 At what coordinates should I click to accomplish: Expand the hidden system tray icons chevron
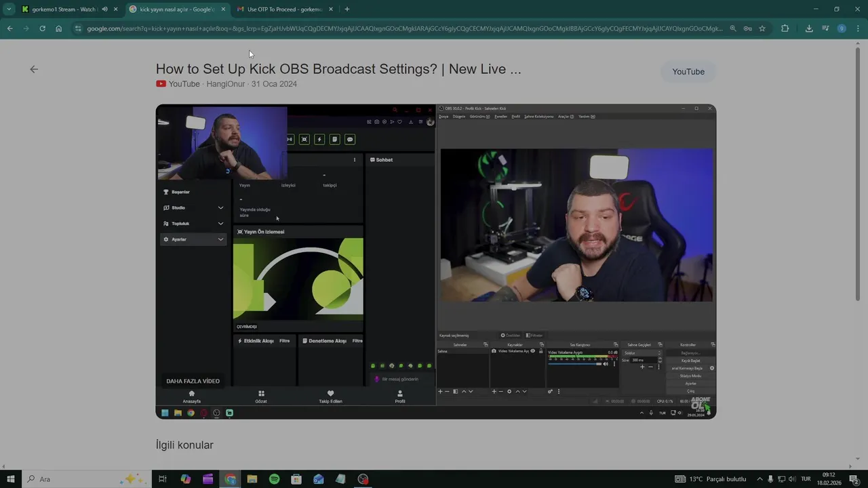coord(759,479)
